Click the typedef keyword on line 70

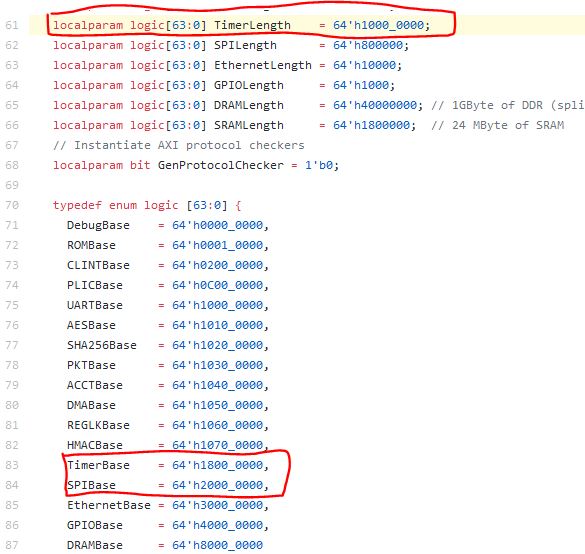click(77, 206)
